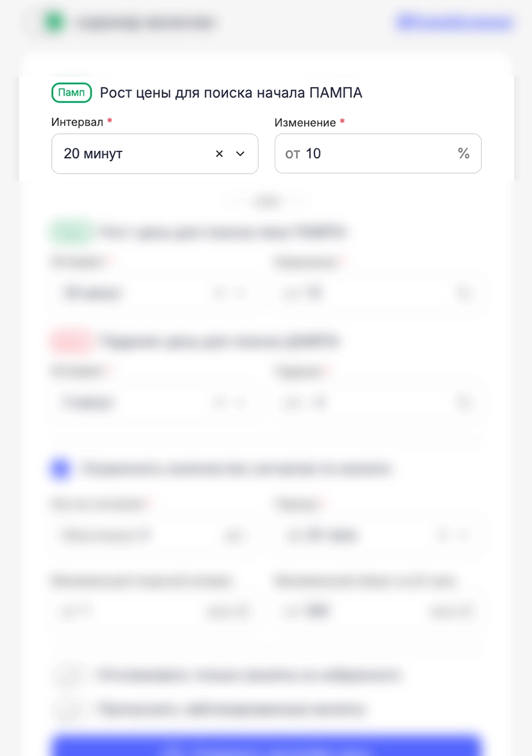This screenshot has height=756, width=532.
Task: Focus the Изменение field containing "от 10"
Action: tap(369, 154)
